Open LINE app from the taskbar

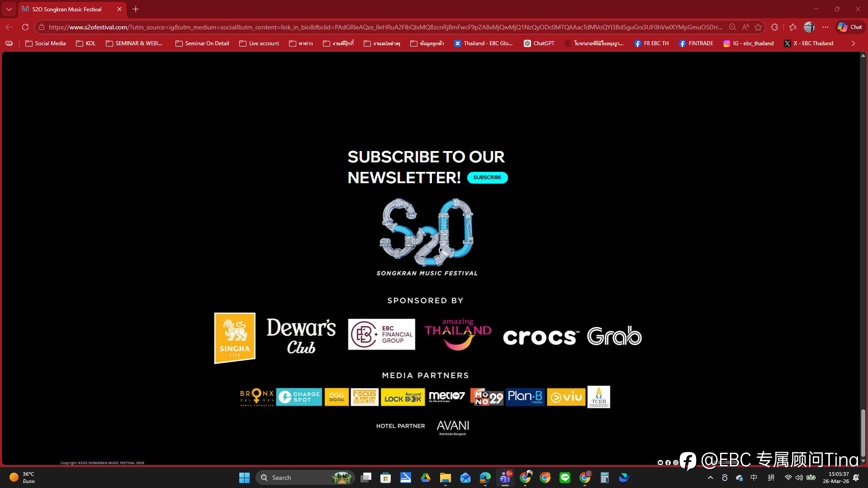click(565, 478)
